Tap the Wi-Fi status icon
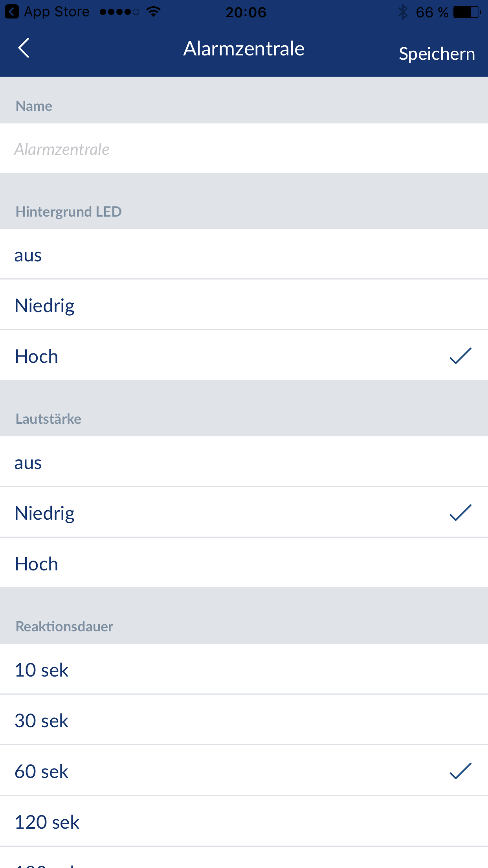 (153, 12)
